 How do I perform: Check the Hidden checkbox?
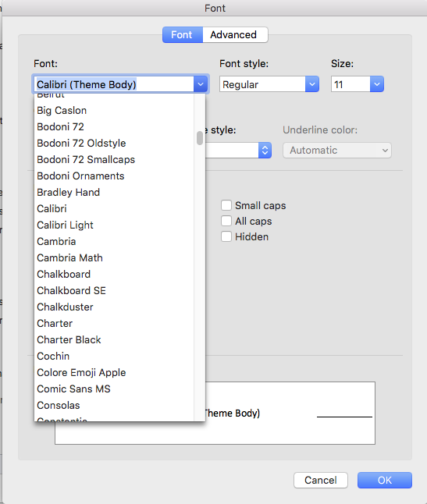click(x=226, y=236)
